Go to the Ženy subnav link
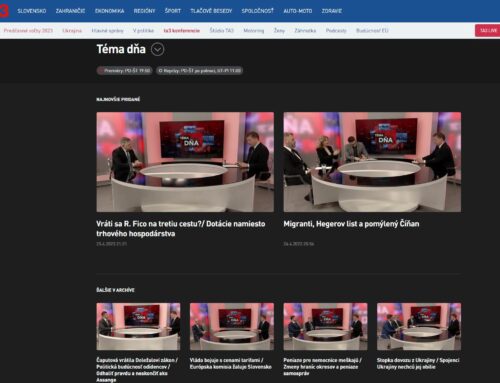This screenshot has height=383, width=500. [279, 31]
